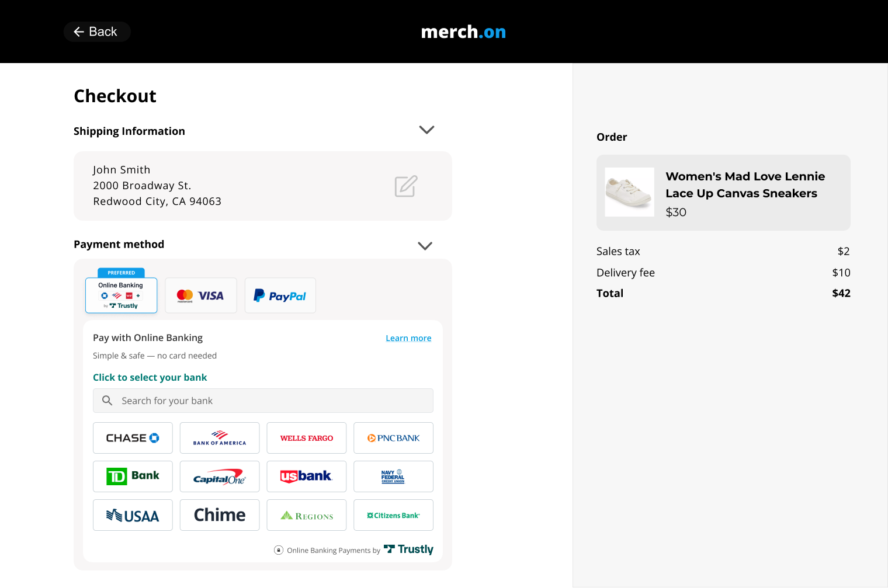Click the Women's Mad Love Lennie sneakers title

coord(745,185)
